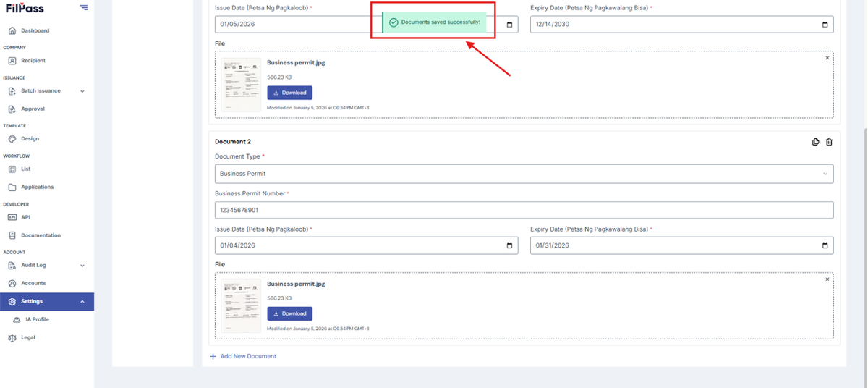Open the Document Type dropdown for Document 2
This screenshot has height=388, width=868.
pos(524,174)
